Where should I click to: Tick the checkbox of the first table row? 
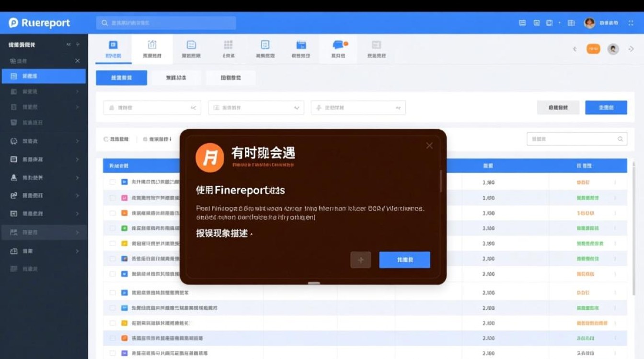coord(113,182)
